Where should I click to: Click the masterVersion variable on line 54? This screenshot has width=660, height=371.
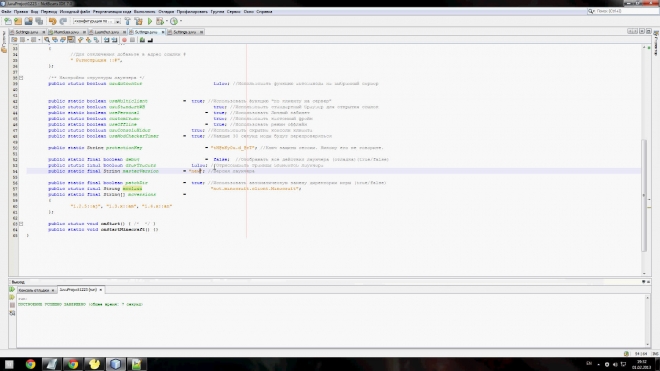pos(141,171)
